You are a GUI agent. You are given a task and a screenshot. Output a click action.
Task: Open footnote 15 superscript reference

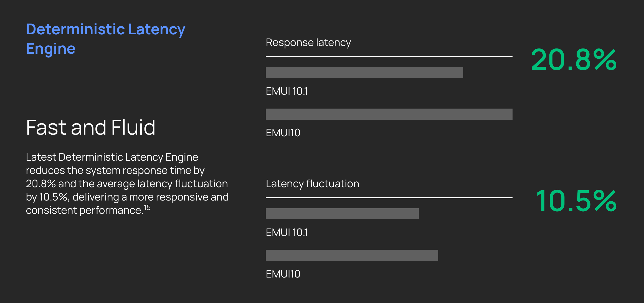pyautogui.click(x=147, y=207)
